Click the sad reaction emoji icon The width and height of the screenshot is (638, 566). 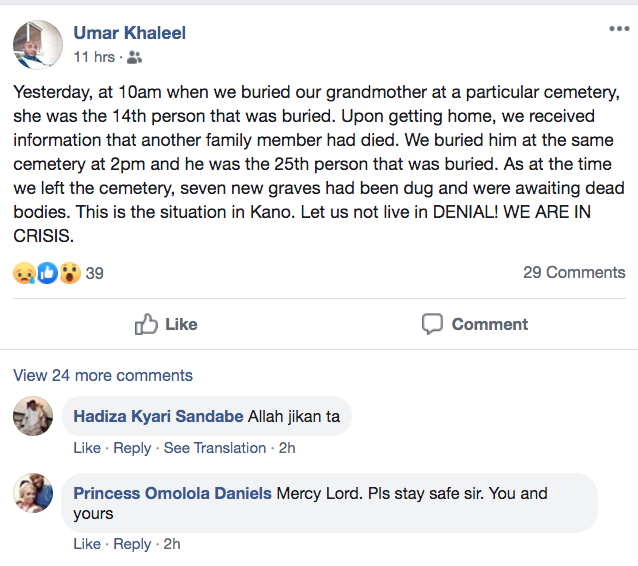pos(24,272)
